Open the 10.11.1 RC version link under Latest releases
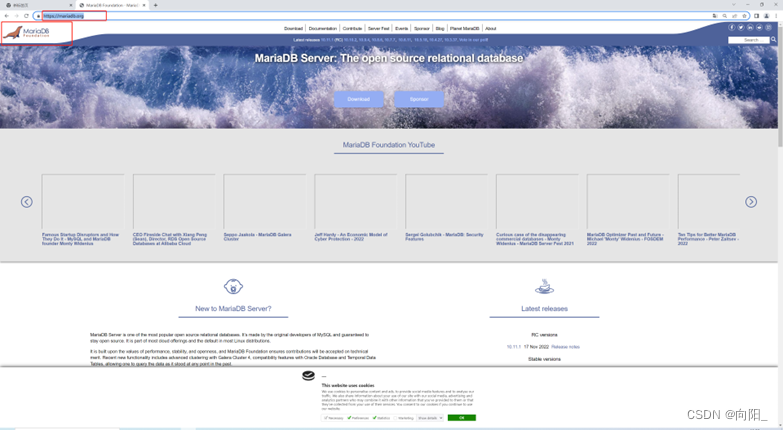The image size is (783, 430). tap(513, 347)
